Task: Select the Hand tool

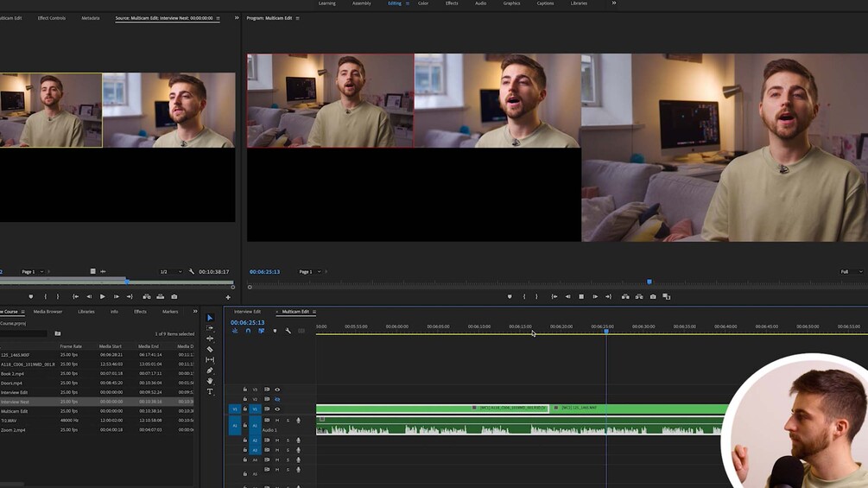Action: [210, 381]
